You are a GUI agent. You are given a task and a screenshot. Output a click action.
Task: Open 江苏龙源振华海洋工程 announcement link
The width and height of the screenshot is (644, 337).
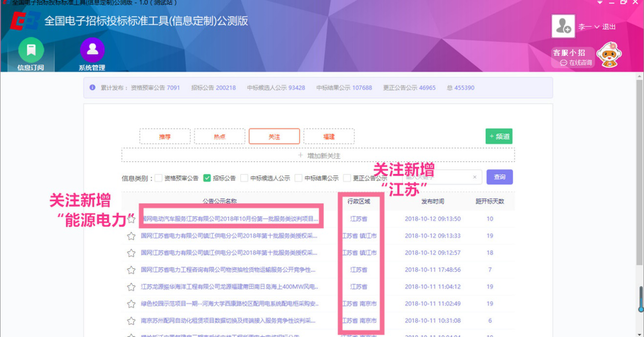tap(230, 287)
